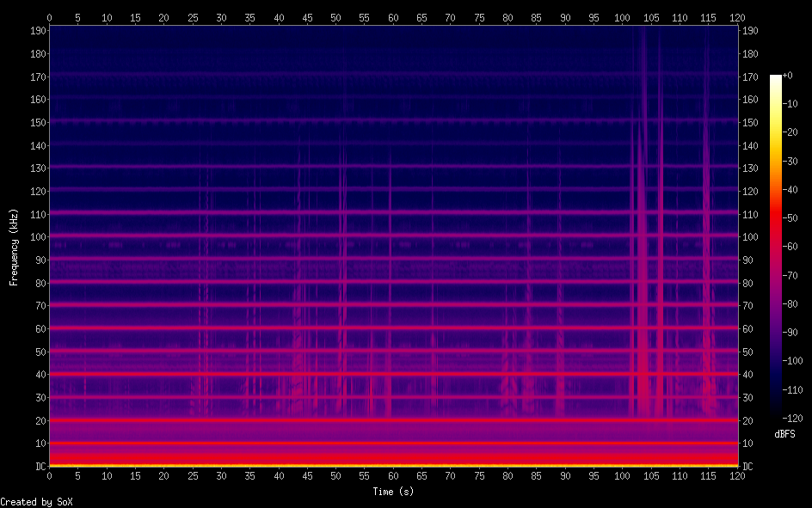Viewport: 812px width, 508px height.
Task: Select the 0 second tick on bottom axis
Action: coord(49,474)
